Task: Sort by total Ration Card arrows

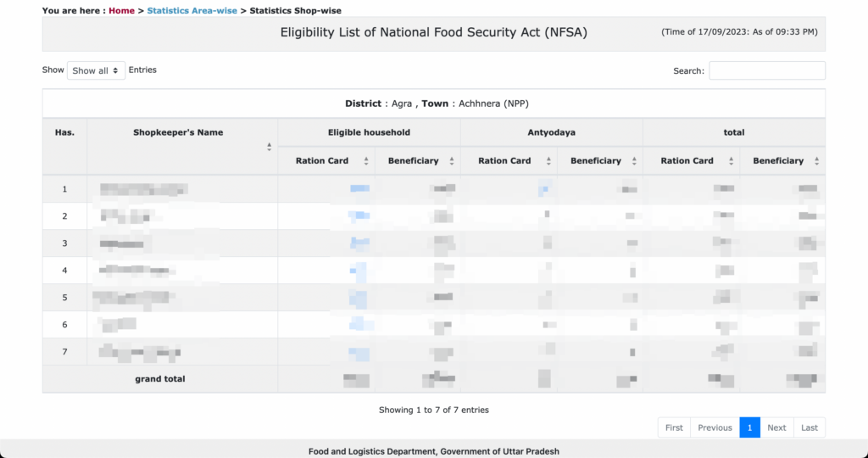Action: [x=731, y=161]
